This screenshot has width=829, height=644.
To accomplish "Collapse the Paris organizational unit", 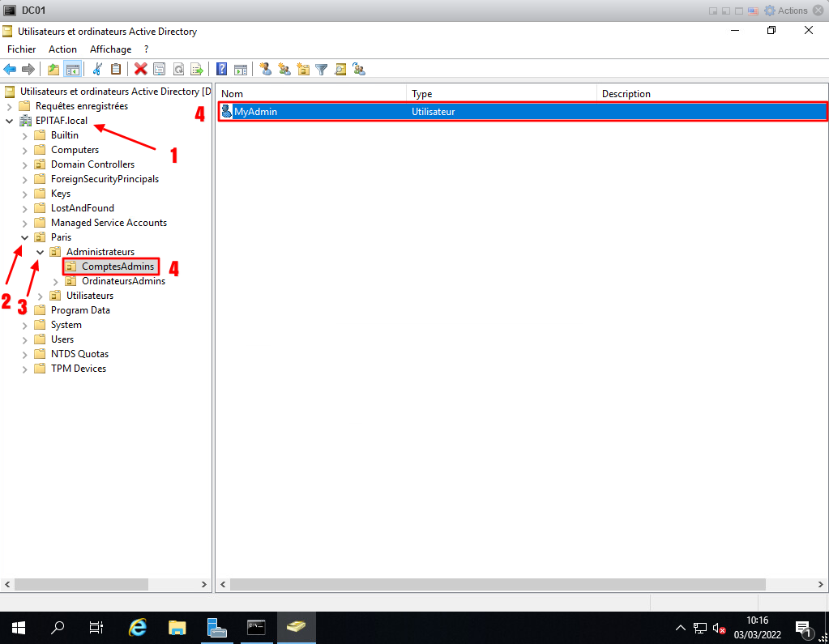I will (25, 237).
